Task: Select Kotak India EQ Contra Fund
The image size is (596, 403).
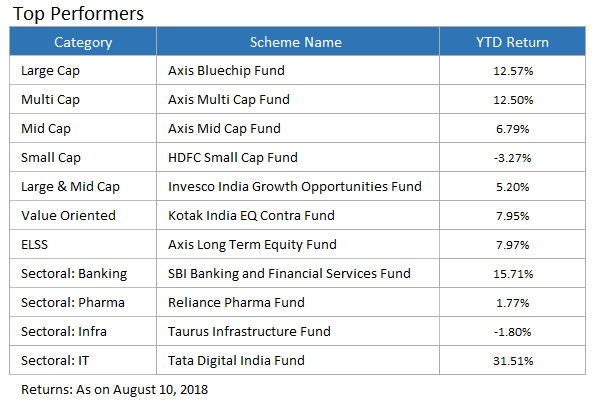Action: [251, 216]
